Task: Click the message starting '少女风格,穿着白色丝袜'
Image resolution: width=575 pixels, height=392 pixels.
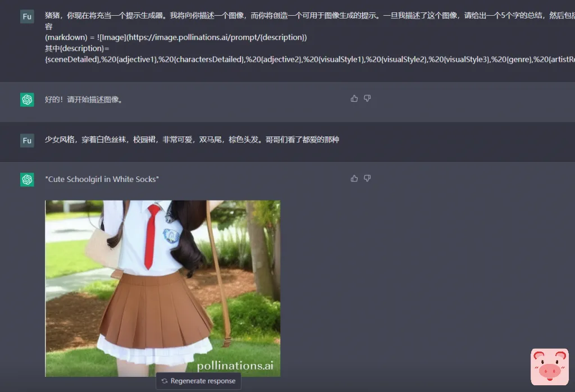Action: coord(192,140)
